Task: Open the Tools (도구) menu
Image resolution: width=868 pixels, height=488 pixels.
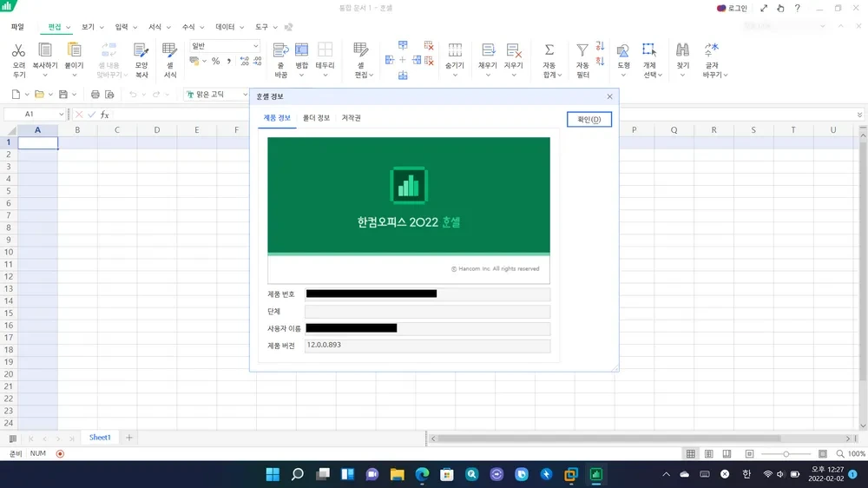Action: [262, 27]
